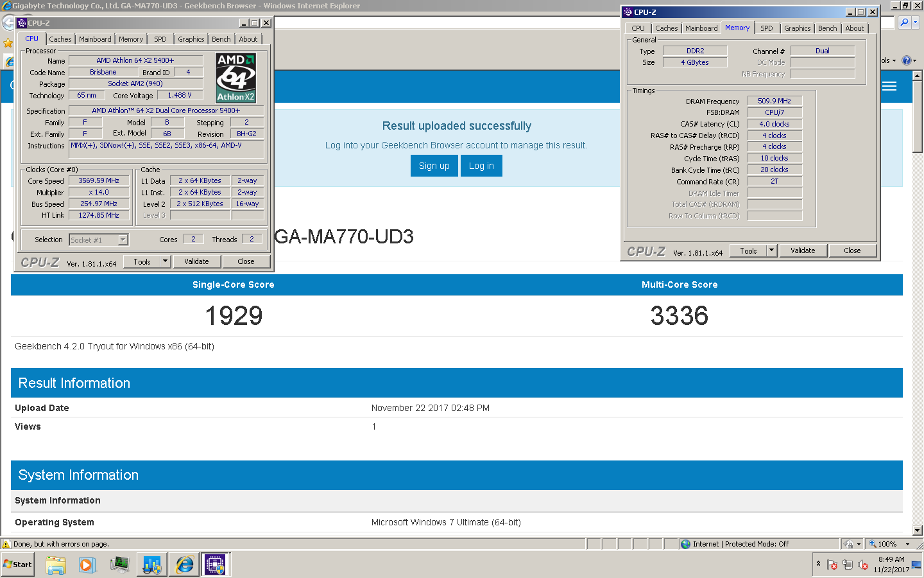Open Bench tab in left CPU-Z window

coord(221,39)
